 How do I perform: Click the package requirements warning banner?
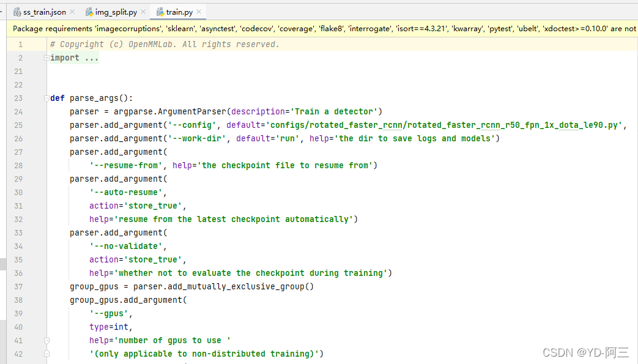(322, 29)
